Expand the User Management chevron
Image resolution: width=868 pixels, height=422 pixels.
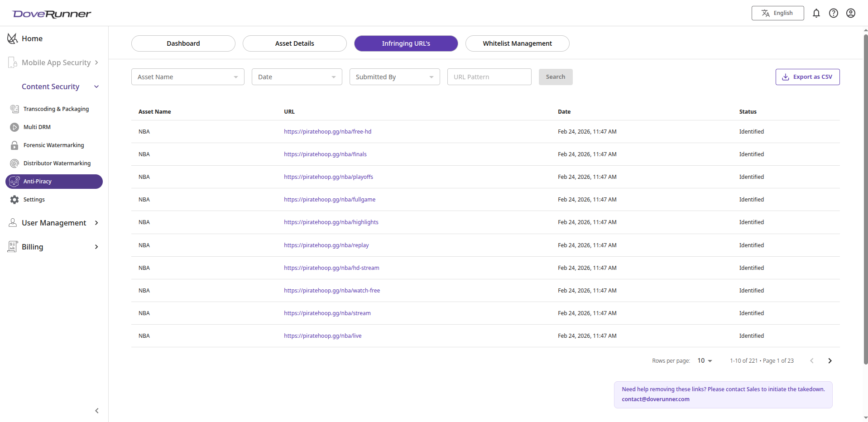(x=96, y=223)
